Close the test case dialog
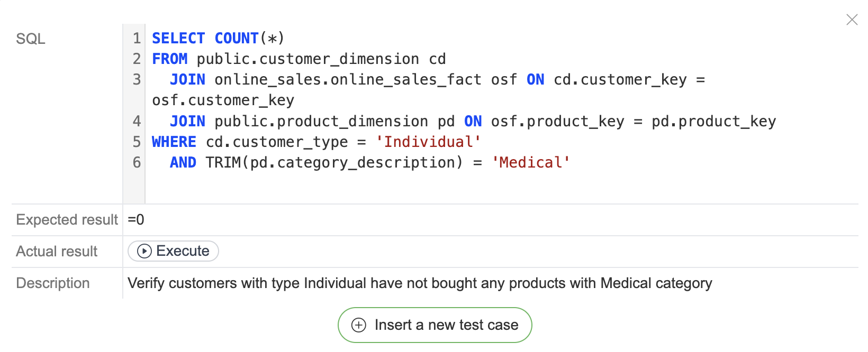 pos(852,20)
